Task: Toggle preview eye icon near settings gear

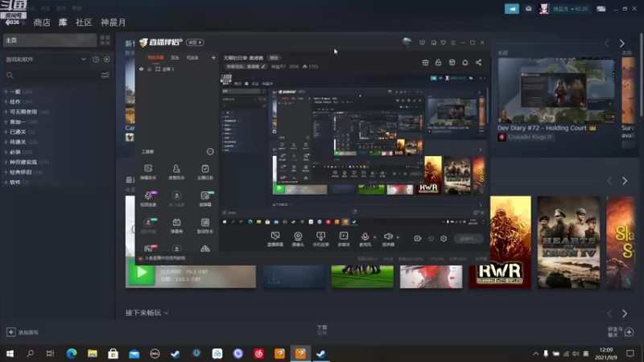Action: click(x=431, y=238)
